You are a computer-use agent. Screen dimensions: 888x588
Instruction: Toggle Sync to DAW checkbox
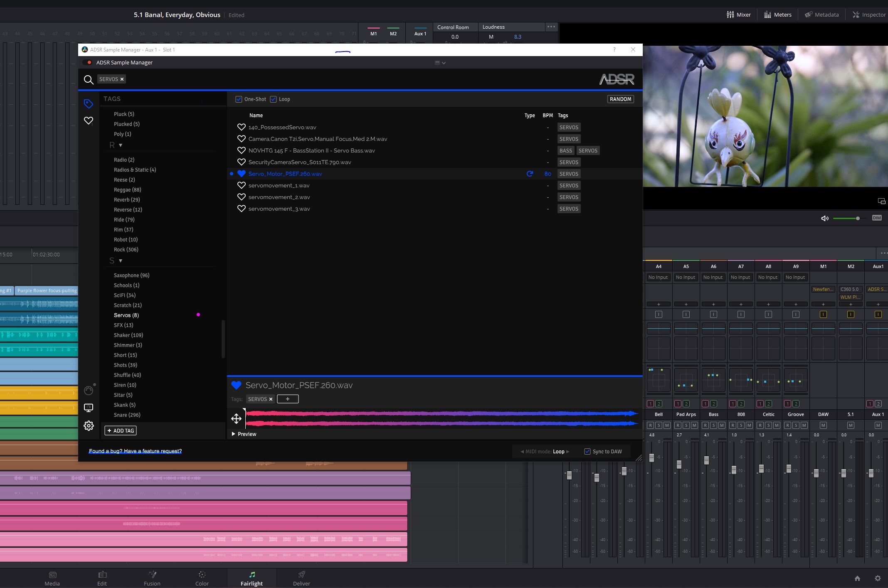click(x=587, y=451)
